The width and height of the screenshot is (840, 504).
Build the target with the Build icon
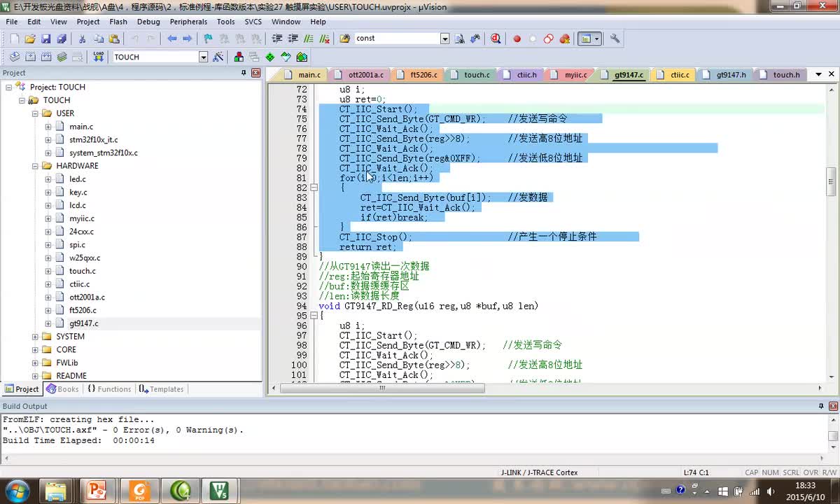30,57
